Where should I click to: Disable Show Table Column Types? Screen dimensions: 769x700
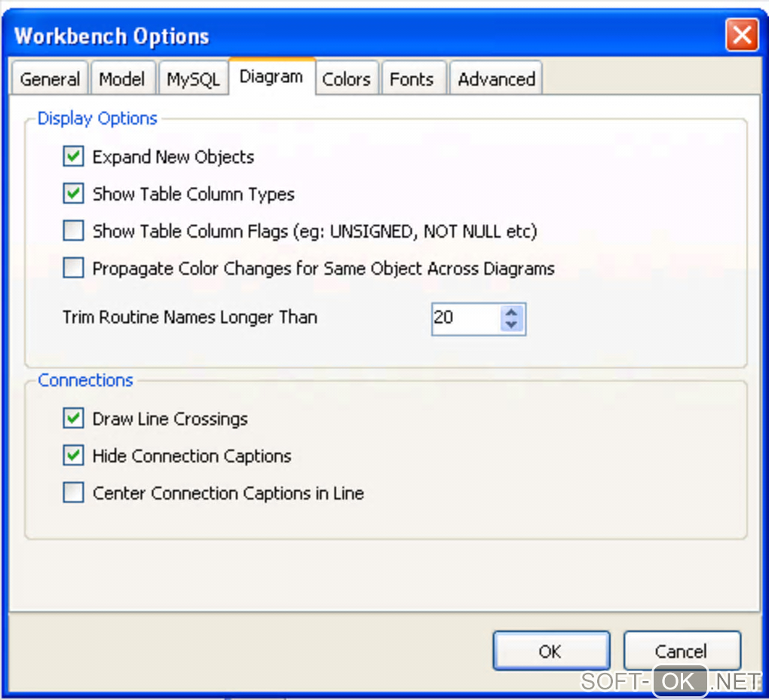point(74,193)
